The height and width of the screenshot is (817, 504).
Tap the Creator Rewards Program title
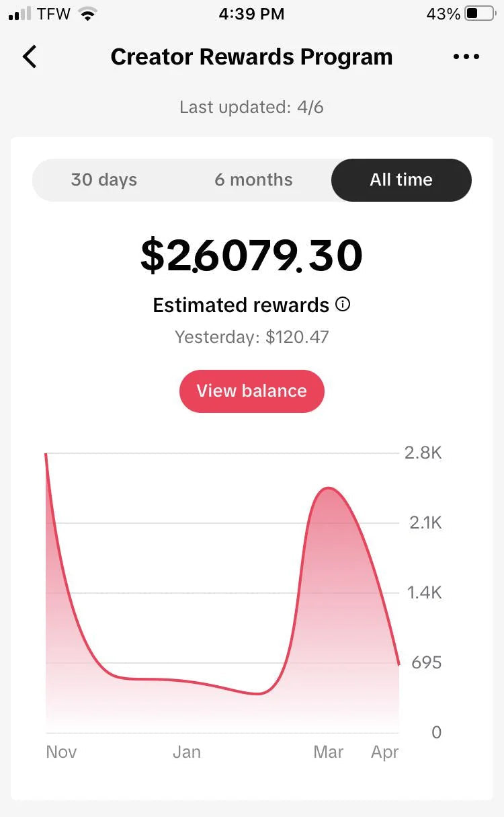251,57
